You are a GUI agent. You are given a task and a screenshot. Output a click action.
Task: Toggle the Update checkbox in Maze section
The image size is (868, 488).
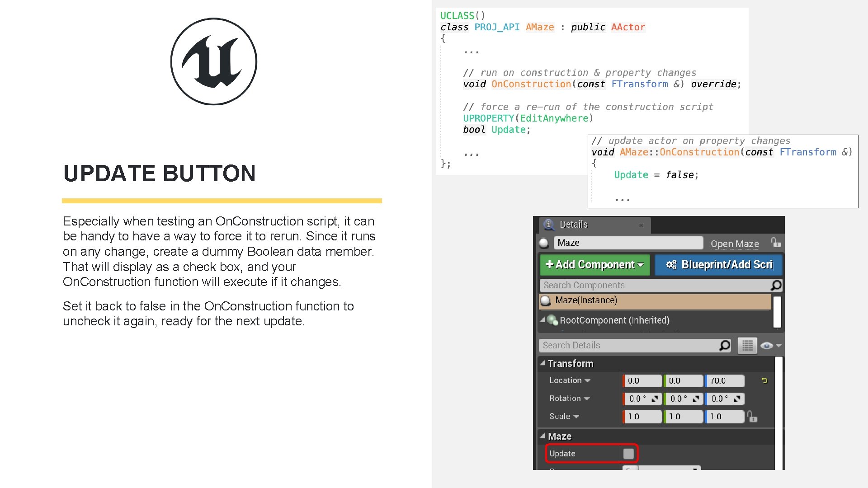coord(628,453)
